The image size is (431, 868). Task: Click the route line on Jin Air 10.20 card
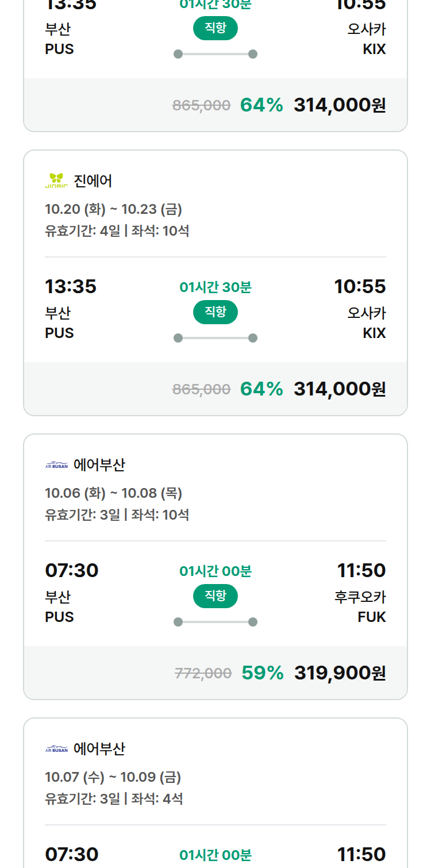tap(215, 338)
